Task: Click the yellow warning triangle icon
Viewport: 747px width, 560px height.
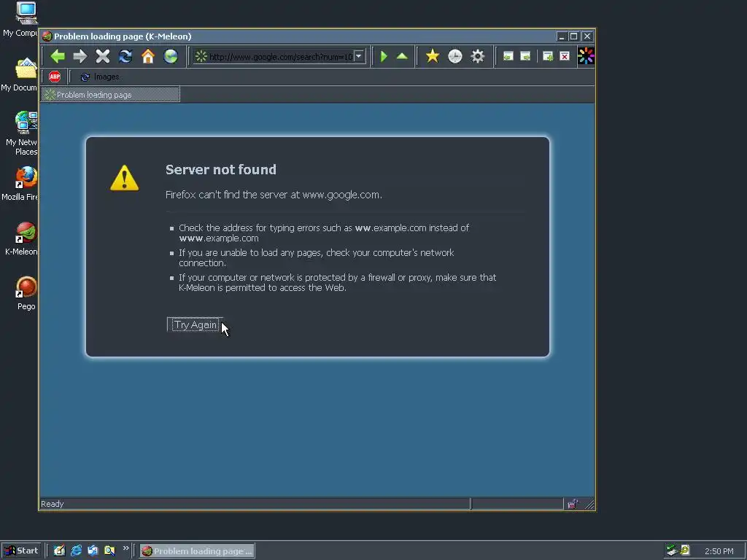Action: (124, 178)
